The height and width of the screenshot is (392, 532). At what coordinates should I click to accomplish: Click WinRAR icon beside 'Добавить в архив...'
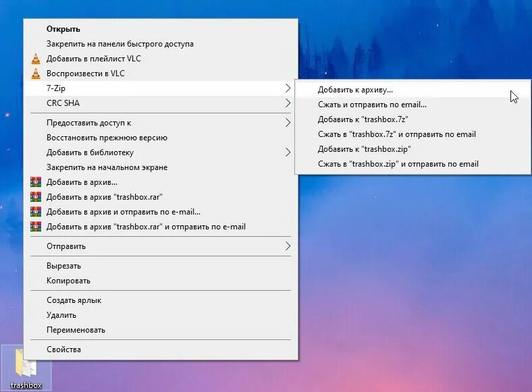pos(36,182)
